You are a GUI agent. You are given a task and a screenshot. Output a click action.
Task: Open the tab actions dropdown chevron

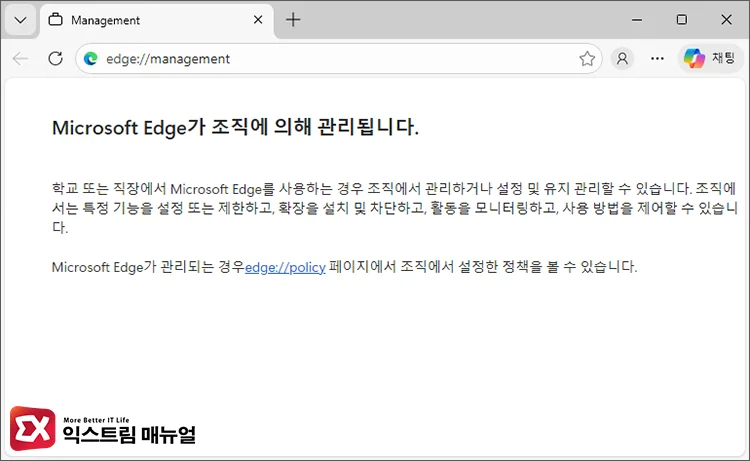pyautogui.click(x=20, y=20)
